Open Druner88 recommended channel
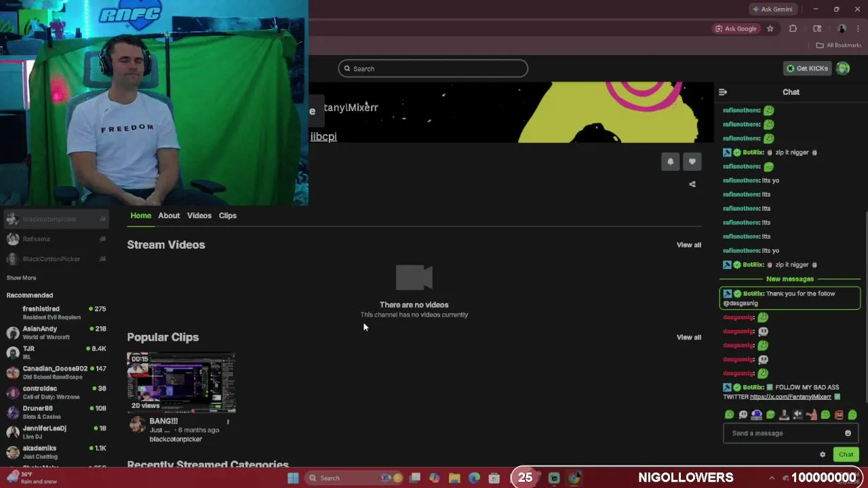The height and width of the screenshot is (488, 868). coord(56,412)
